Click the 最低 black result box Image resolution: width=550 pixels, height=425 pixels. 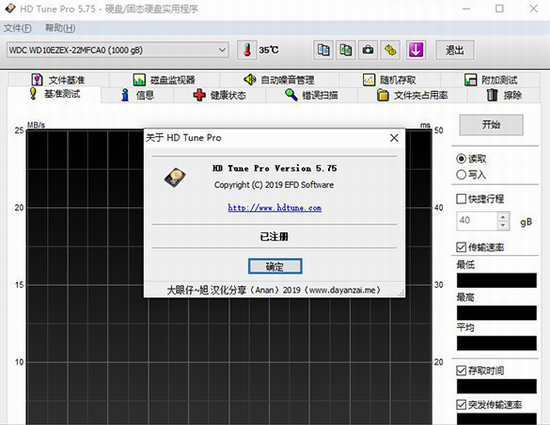point(497,281)
